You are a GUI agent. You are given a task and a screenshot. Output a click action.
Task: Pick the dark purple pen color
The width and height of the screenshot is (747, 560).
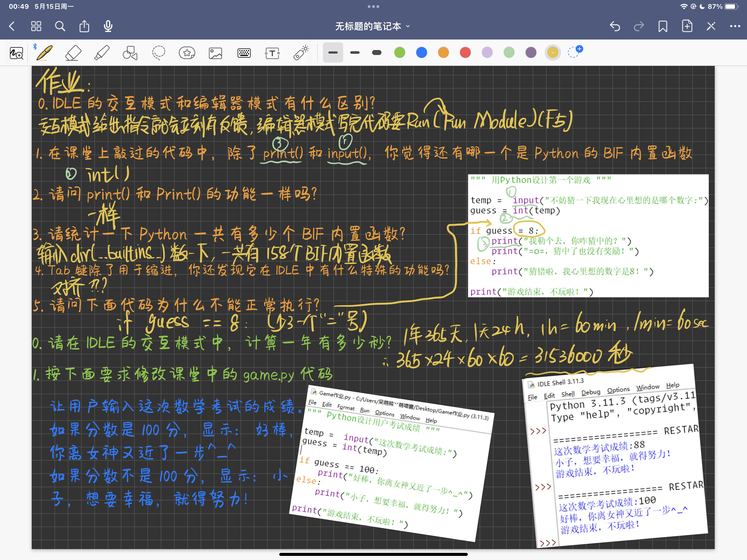[531, 52]
